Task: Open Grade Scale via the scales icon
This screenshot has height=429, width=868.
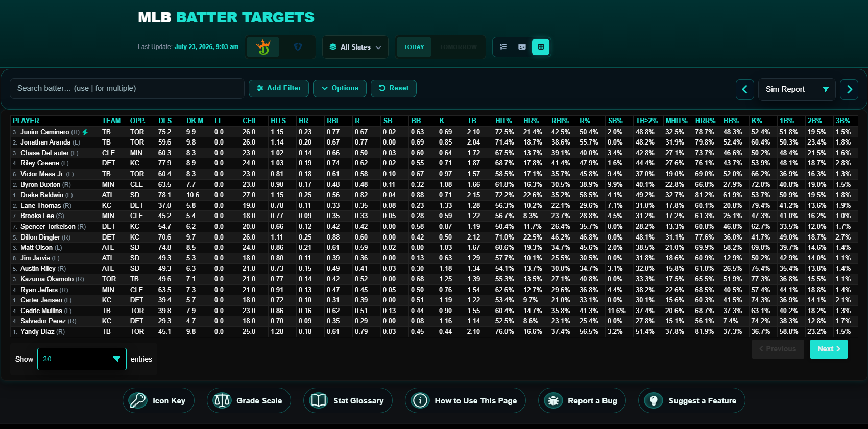Action: pyautogui.click(x=222, y=401)
